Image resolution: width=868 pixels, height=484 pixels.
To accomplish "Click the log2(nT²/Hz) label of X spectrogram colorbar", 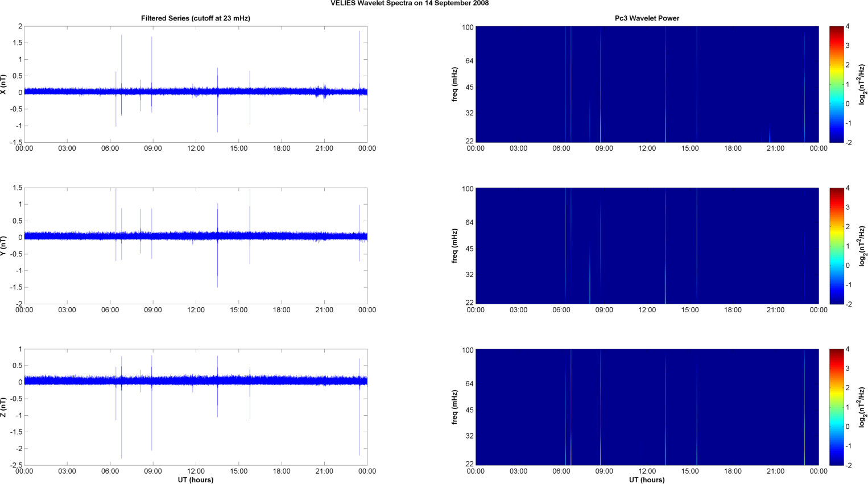I will (862, 84).
